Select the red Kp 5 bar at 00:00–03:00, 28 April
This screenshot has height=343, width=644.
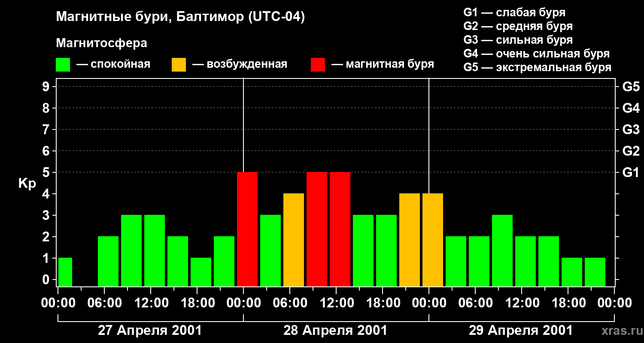247,229
